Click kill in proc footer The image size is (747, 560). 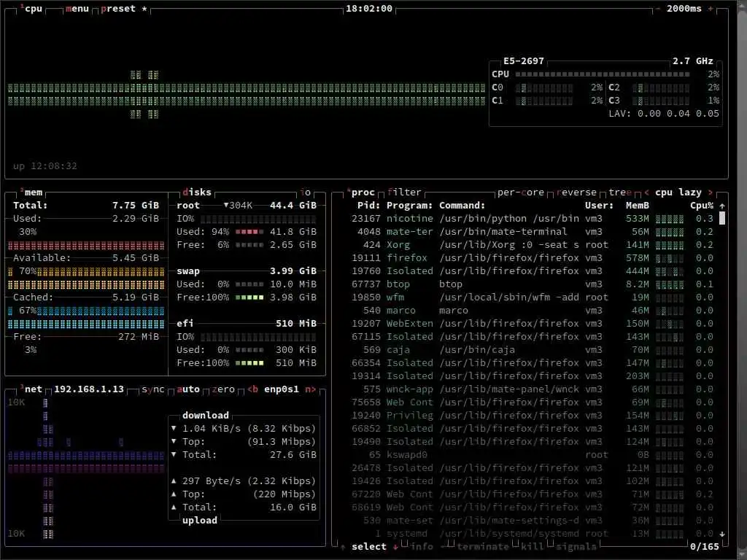click(532, 547)
